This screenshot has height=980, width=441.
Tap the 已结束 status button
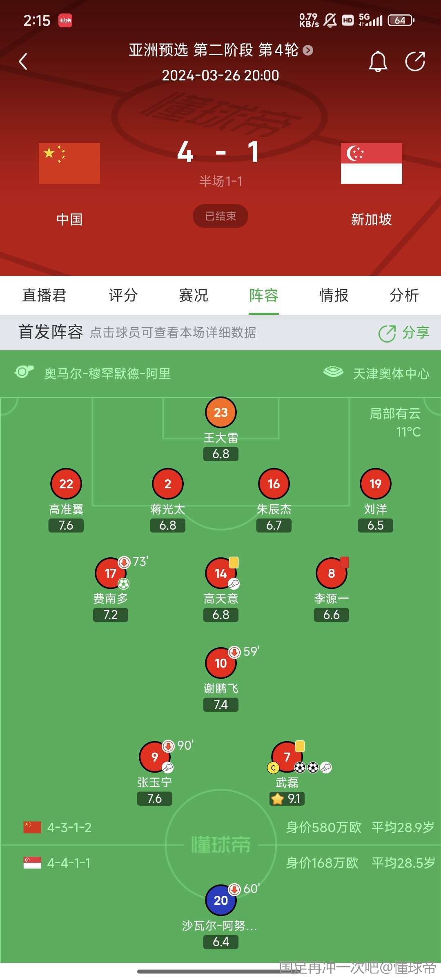coord(220,216)
